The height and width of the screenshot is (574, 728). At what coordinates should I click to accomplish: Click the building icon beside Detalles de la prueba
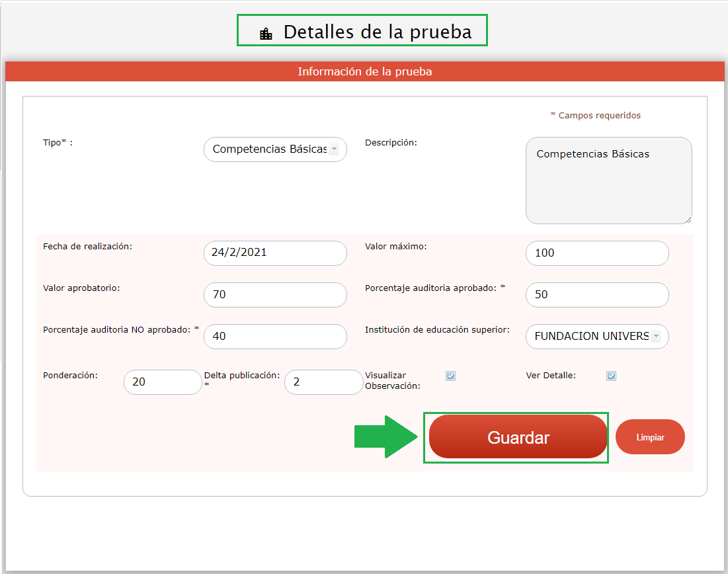tap(266, 34)
